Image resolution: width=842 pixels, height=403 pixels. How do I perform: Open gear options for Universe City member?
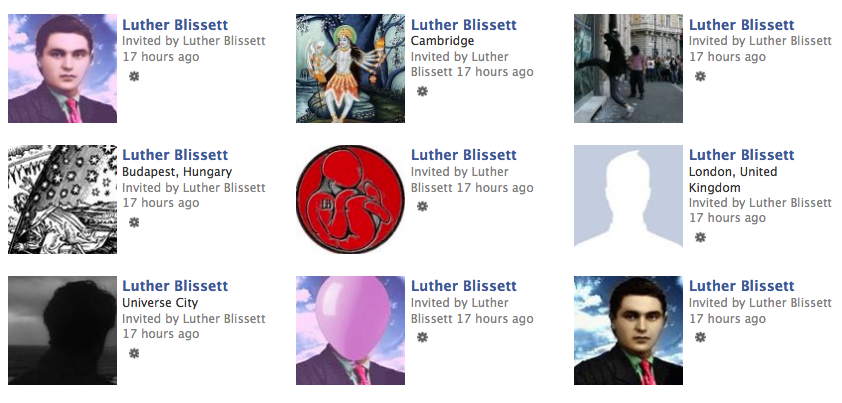pyautogui.click(x=134, y=353)
